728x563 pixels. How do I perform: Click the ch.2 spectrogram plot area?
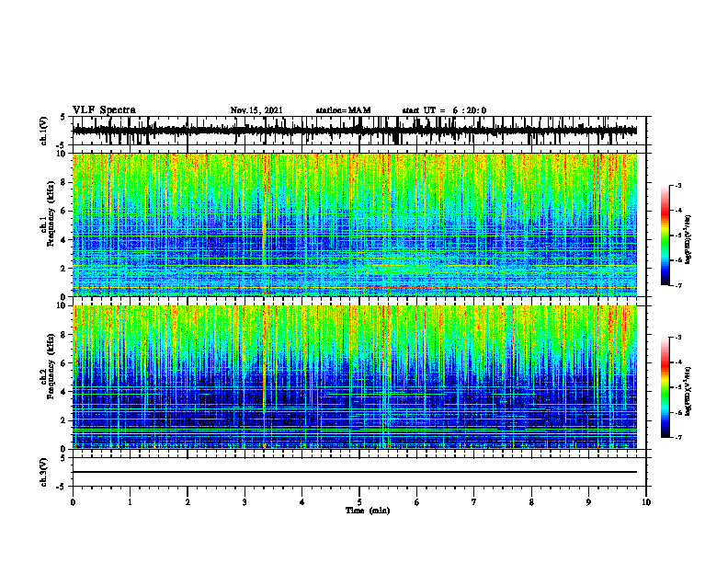click(x=354, y=377)
